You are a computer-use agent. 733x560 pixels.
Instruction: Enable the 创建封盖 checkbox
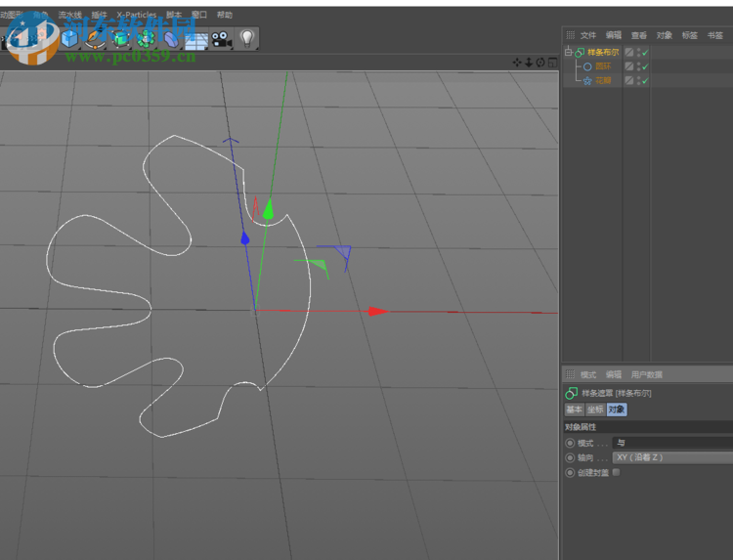(616, 472)
